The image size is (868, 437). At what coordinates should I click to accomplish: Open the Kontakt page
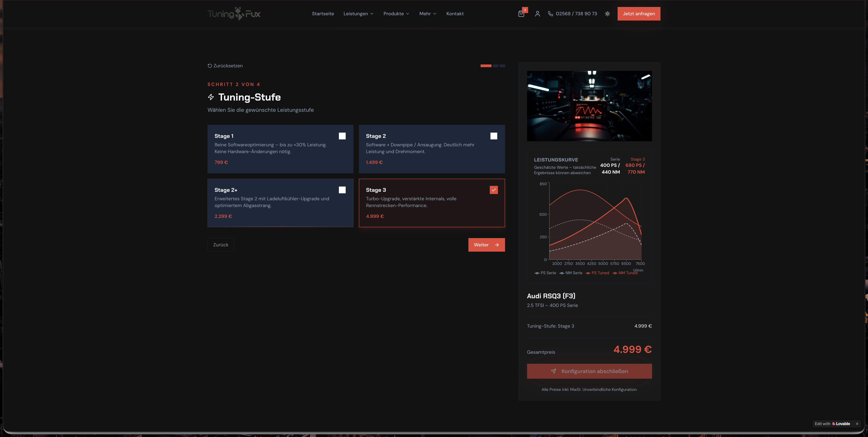click(x=455, y=14)
